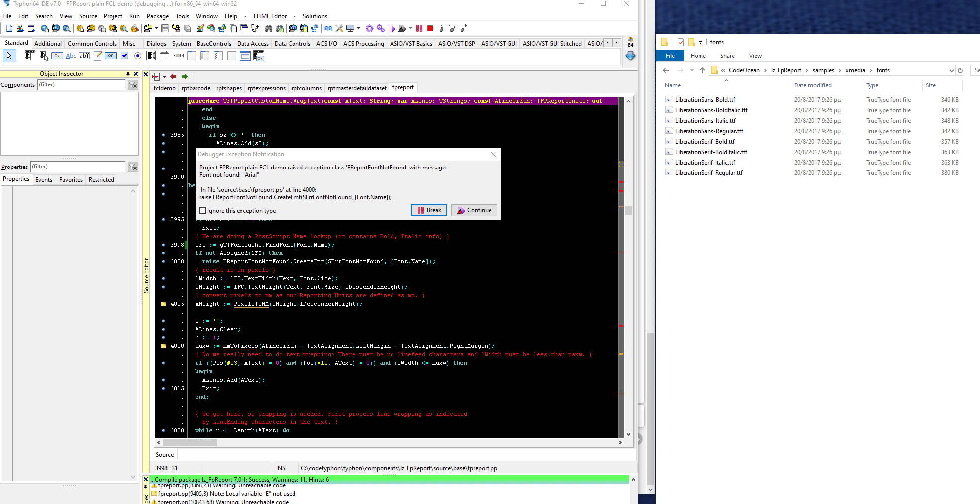Jump forward with the green arrow

(x=185, y=76)
